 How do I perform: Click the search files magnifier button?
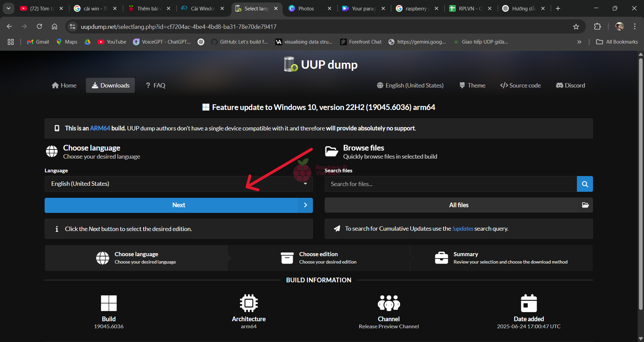pos(585,184)
